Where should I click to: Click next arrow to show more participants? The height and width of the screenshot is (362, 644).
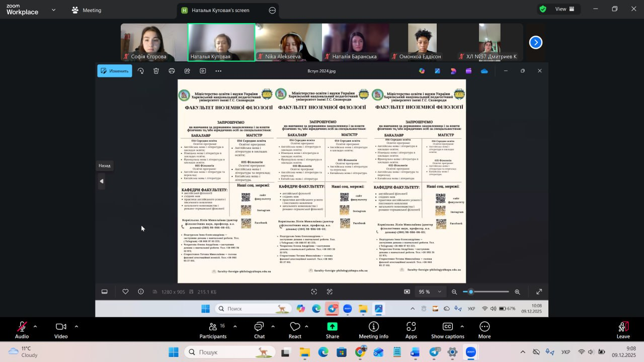tap(536, 43)
